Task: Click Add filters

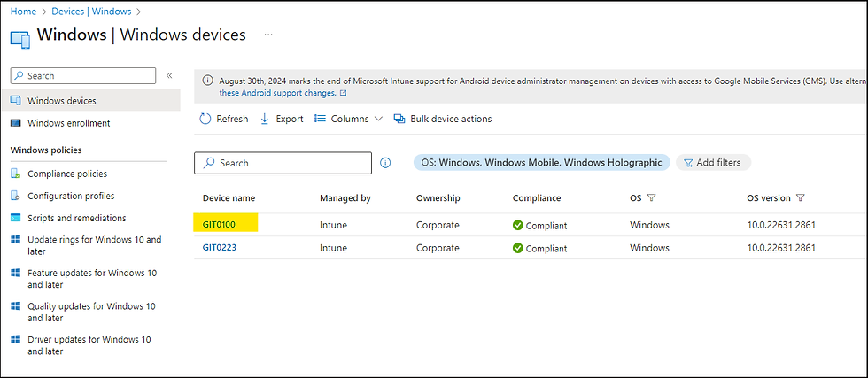Action: pos(714,163)
